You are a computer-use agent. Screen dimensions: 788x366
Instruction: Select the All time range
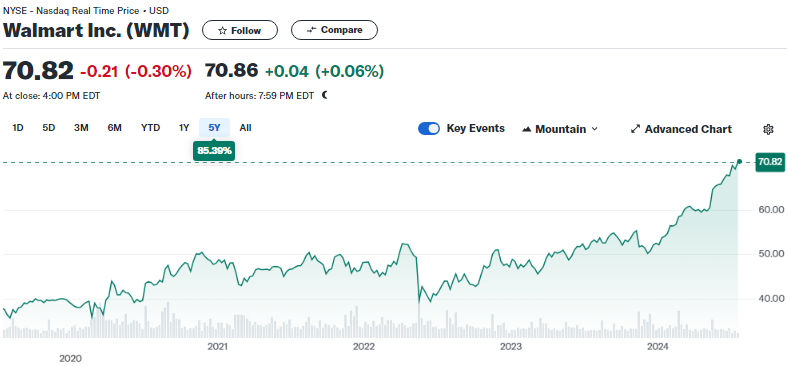pyautogui.click(x=245, y=128)
